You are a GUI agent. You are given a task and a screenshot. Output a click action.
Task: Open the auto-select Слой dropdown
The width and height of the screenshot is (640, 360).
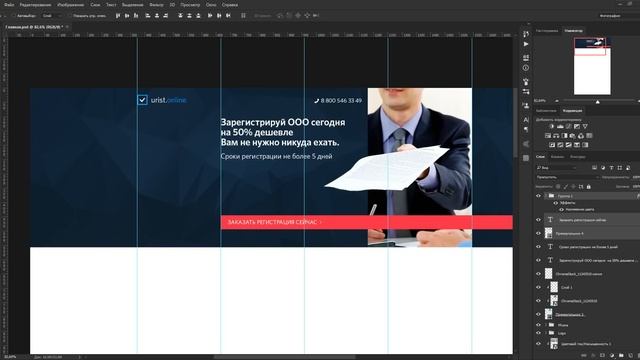(53, 16)
